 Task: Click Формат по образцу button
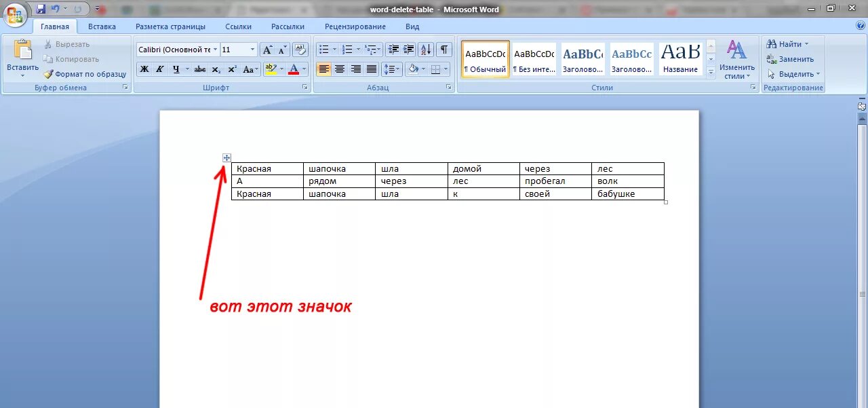[x=85, y=74]
